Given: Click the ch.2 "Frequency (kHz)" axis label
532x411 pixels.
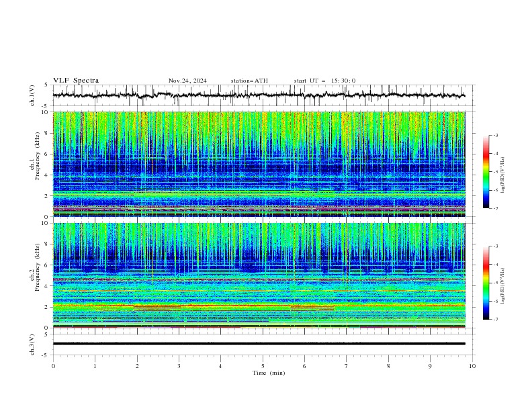Looking at the screenshot, I should [38, 267].
